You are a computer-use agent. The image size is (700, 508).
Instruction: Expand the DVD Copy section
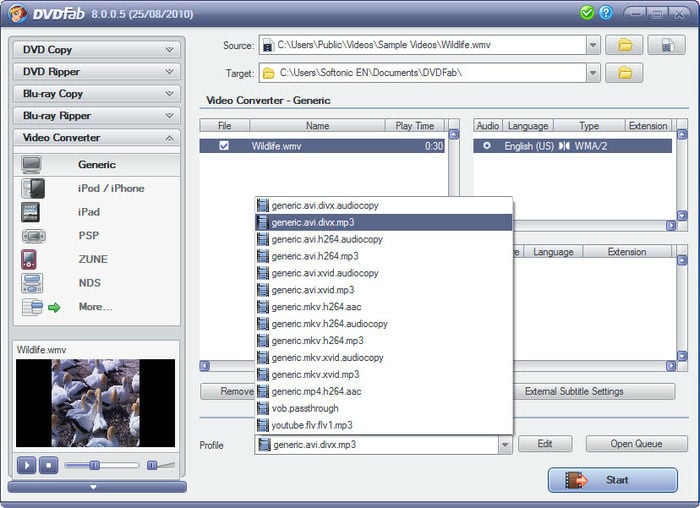[97, 50]
